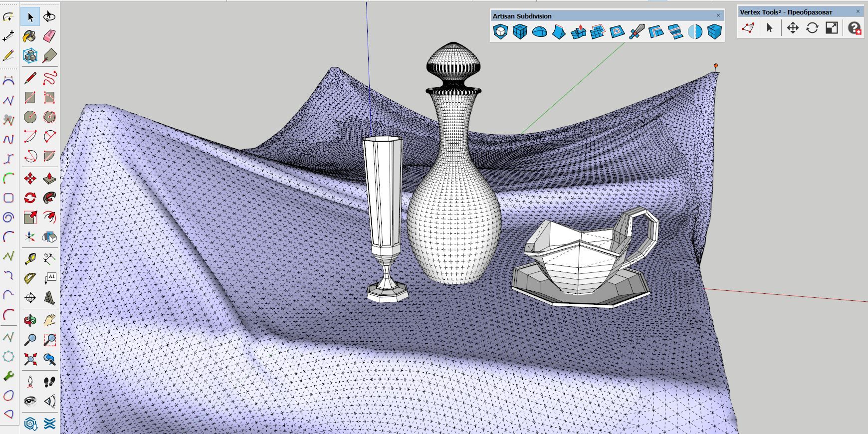Activate the Walk footprints tool
The width and height of the screenshot is (868, 434).
49,382
